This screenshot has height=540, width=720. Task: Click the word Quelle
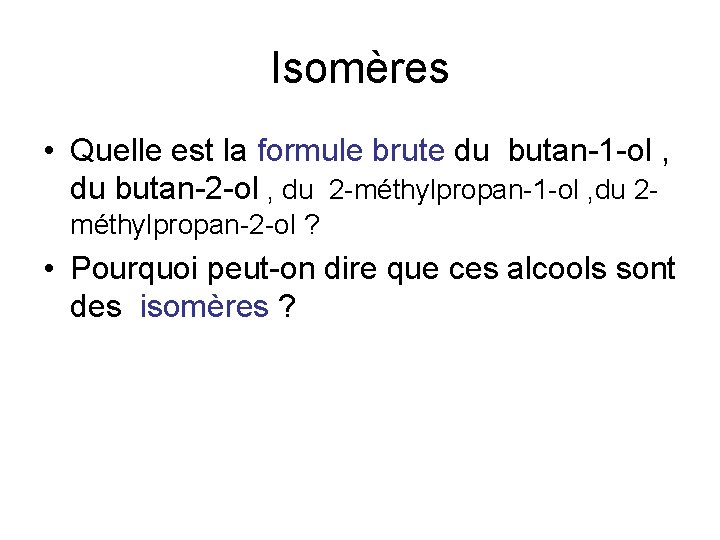(x=116, y=151)
